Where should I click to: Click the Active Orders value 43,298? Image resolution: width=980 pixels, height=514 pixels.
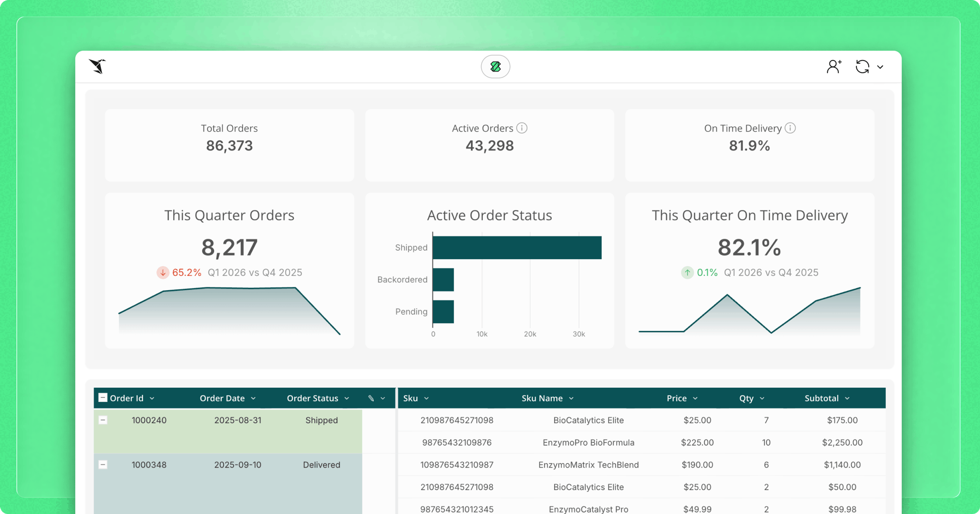coord(490,146)
